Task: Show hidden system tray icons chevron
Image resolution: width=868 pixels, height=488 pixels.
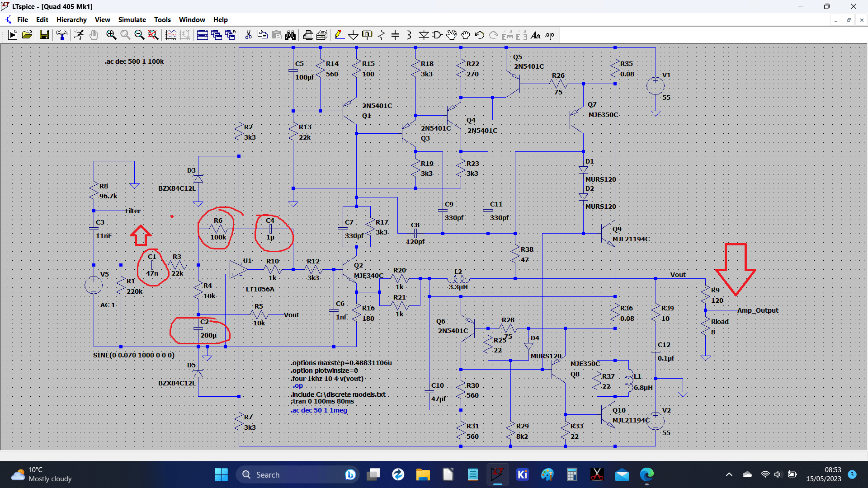Action: click(x=729, y=474)
